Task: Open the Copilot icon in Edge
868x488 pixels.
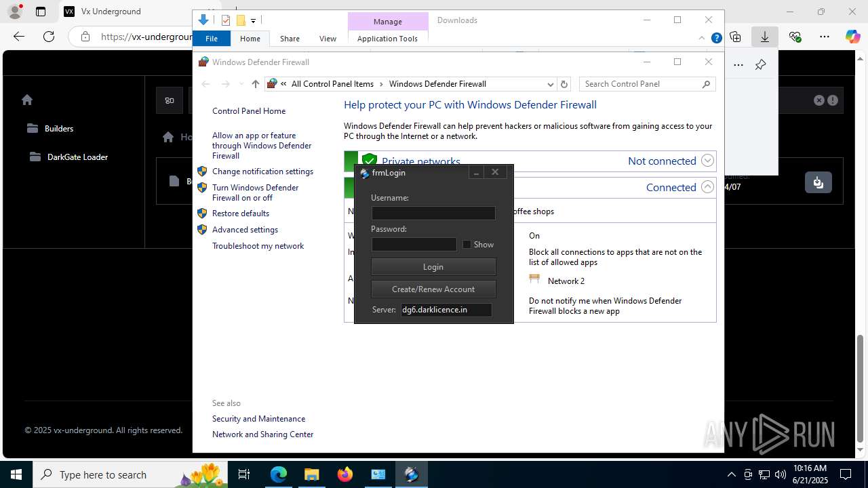Action: [x=852, y=37]
